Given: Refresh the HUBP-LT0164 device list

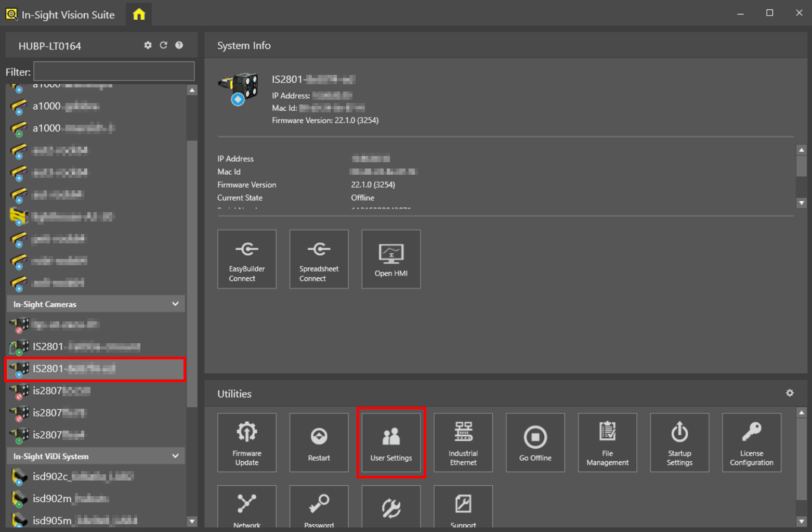Looking at the screenshot, I should (x=163, y=45).
